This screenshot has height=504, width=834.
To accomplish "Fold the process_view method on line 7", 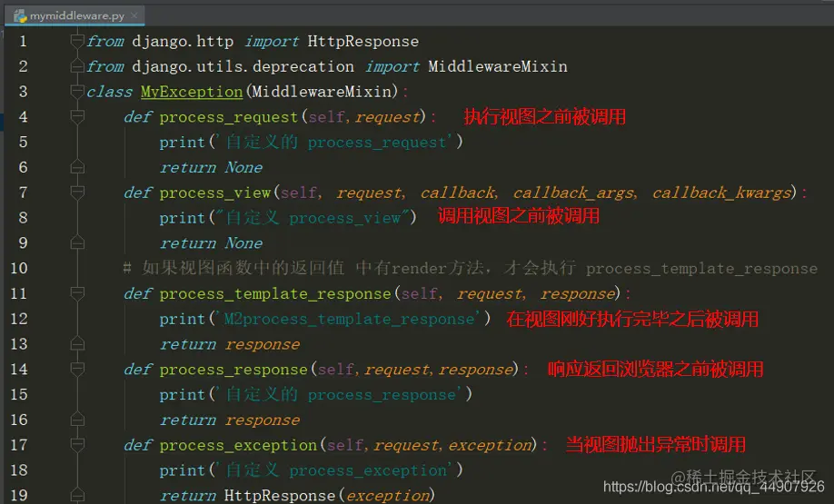I will tap(77, 193).
